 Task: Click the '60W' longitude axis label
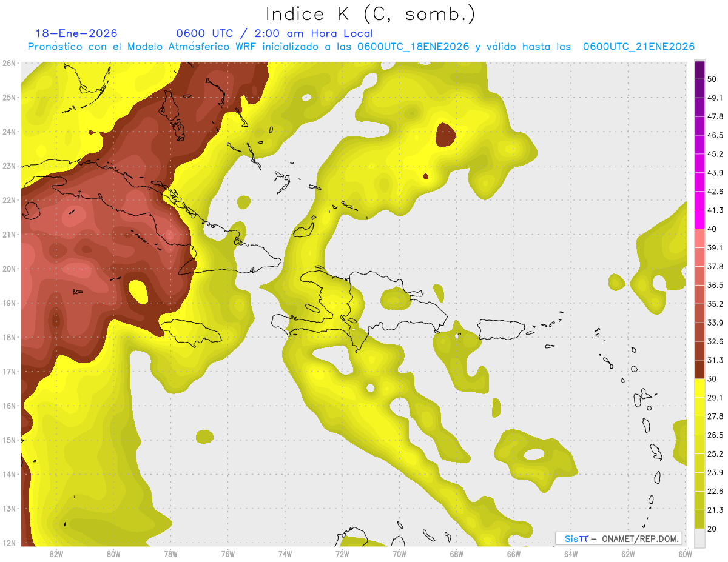coord(685,554)
